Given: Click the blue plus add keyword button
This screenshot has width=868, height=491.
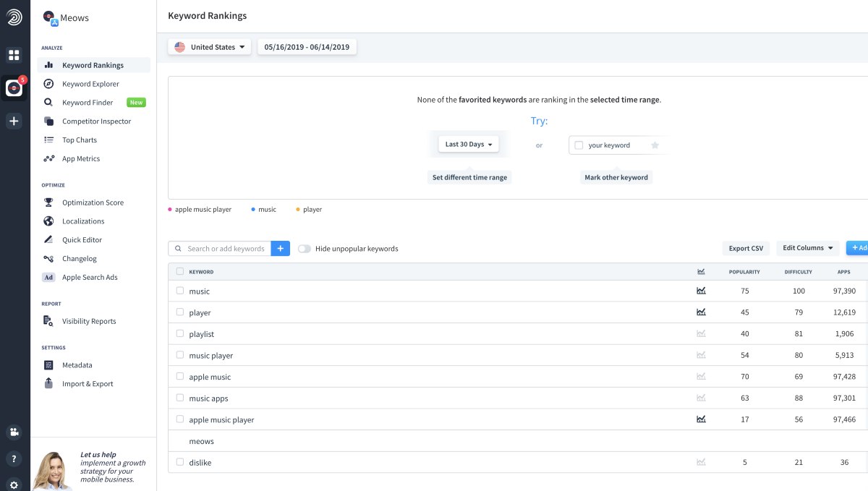Looking at the screenshot, I should tap(281, 249).
